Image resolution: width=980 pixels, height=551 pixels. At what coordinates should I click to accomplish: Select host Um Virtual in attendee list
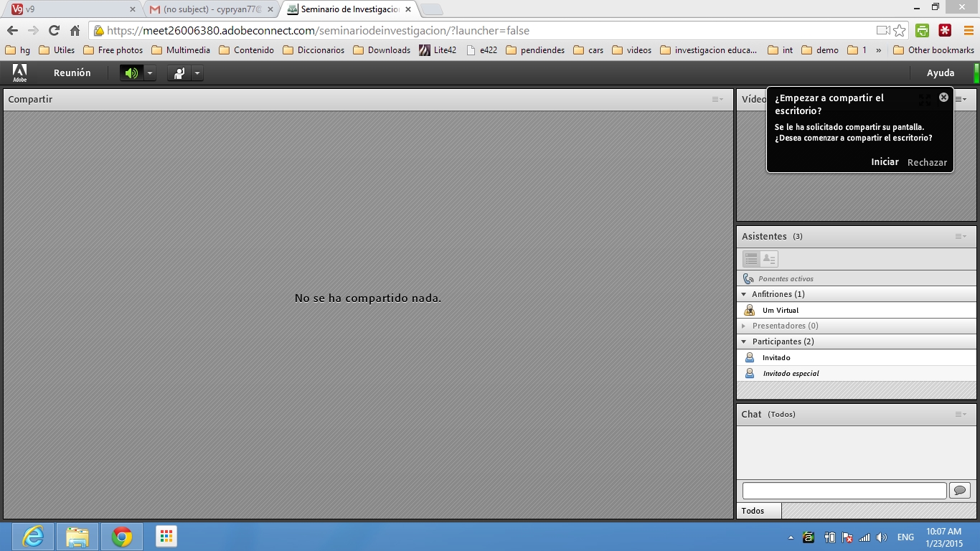pos(857,310)
